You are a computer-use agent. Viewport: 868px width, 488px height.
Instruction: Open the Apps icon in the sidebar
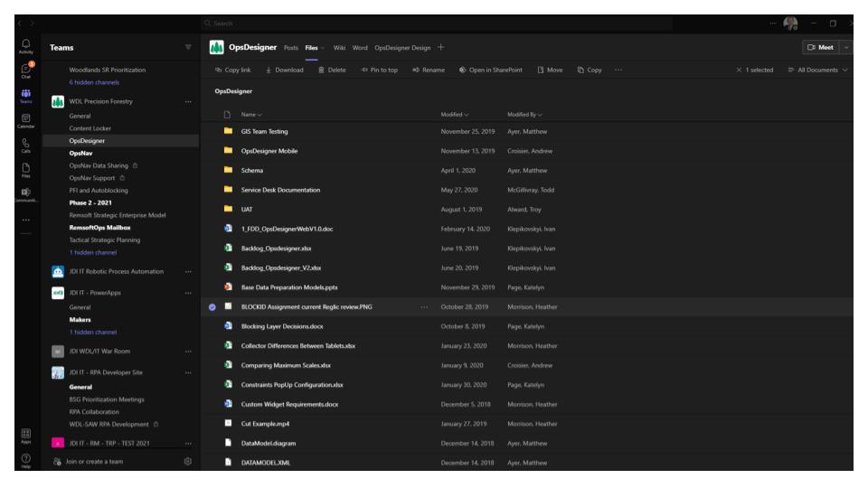pyautogui.click(x=26, y=436)
